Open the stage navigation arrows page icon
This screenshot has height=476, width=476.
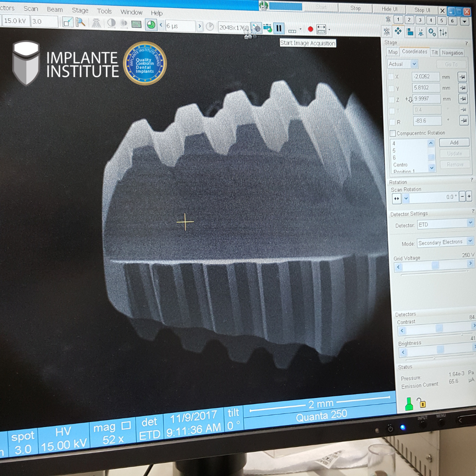pos(398,31)
